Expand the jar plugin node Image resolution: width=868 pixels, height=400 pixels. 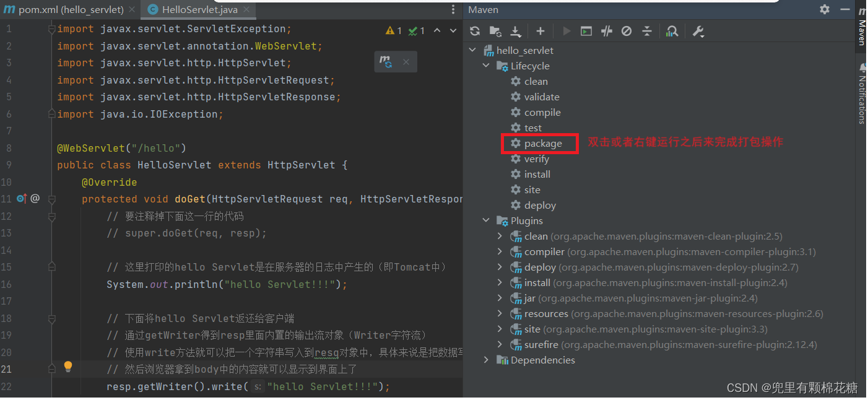point(500,298)
